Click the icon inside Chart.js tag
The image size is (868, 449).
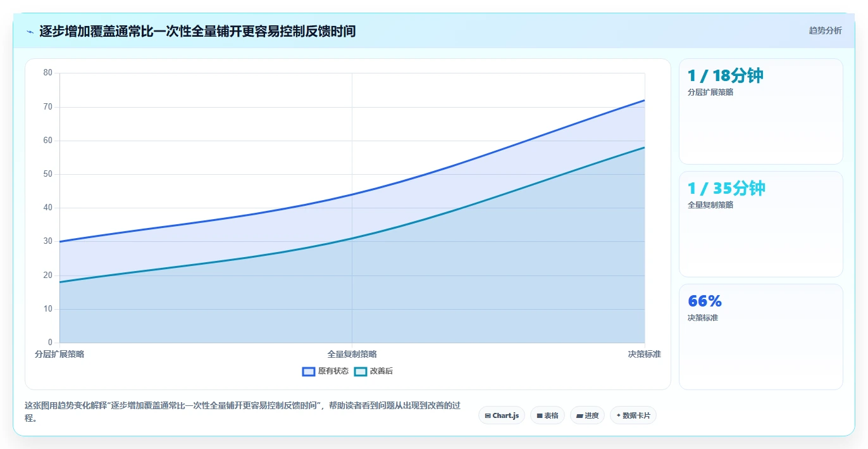pos(488,416)
